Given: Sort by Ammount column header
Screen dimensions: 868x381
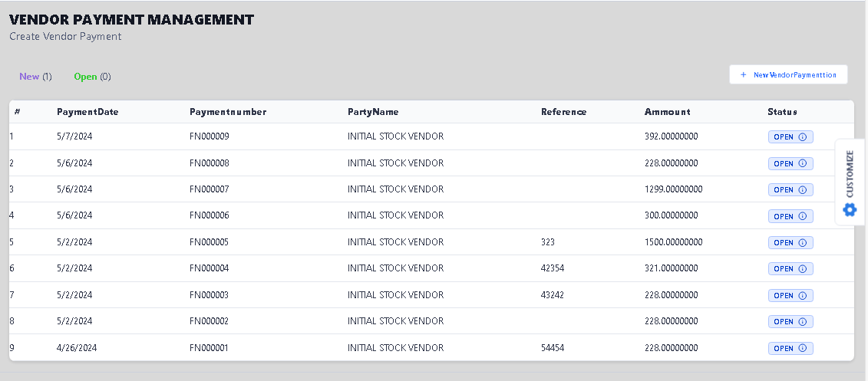Looking at the screenshot, I should pos(667,112).
